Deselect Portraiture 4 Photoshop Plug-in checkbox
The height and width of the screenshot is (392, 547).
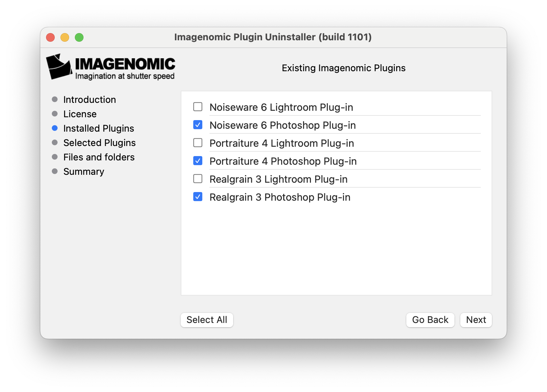[x=198, y=161]
